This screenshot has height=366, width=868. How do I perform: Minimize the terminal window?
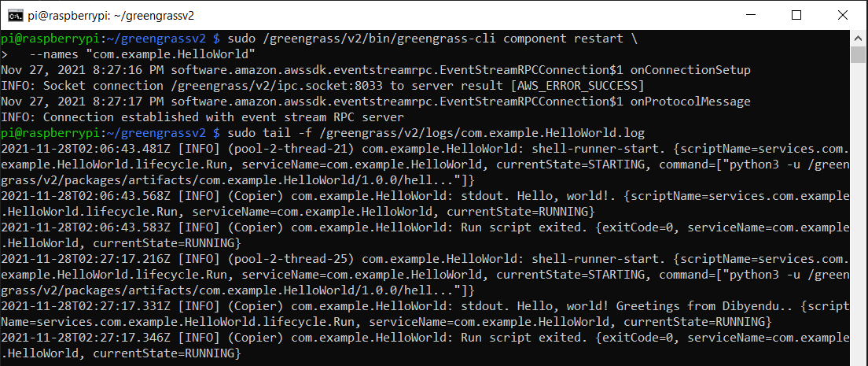pos(751,15)
